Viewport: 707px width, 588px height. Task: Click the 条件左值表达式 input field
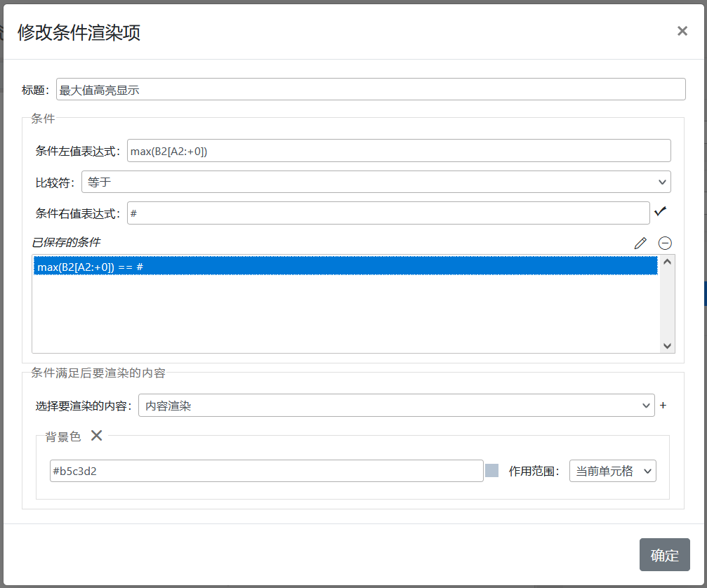[399, 150]
